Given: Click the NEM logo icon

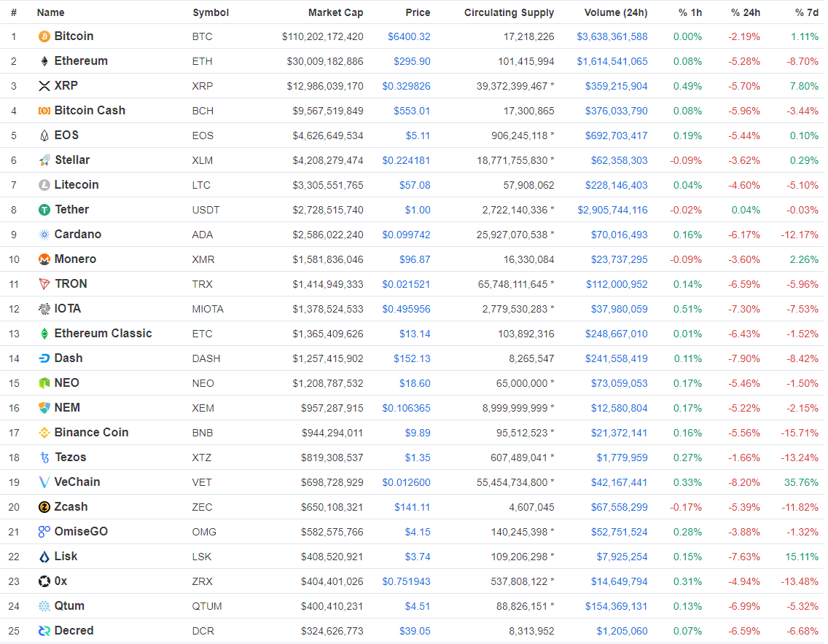Looking at the screenshot, I should [44, 408].
